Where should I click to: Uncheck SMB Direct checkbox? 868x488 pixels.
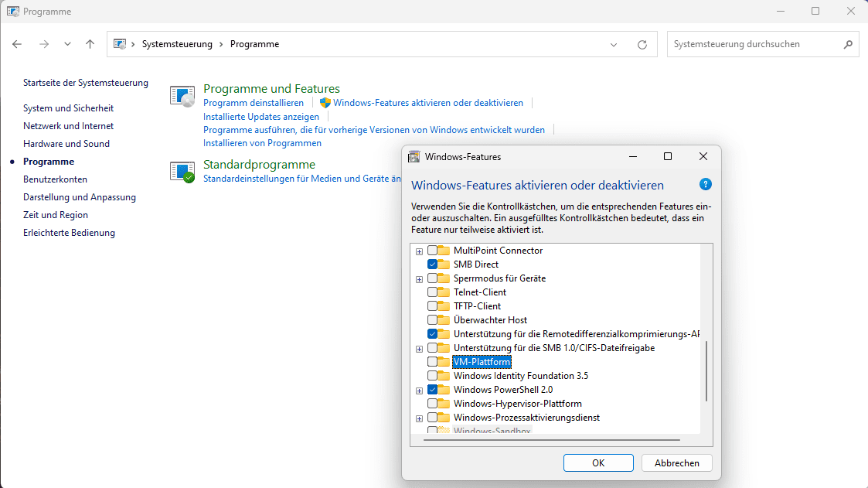click(x=432, y=264)
